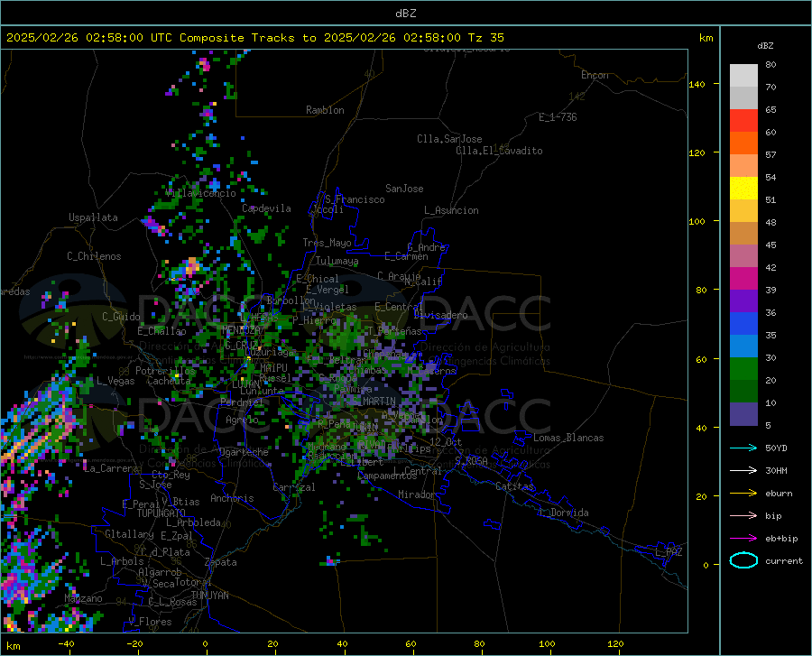Select the green 20 dBZ color swatch
The height and width of the screenshot is (656, 812).
(x=743, y=369)
